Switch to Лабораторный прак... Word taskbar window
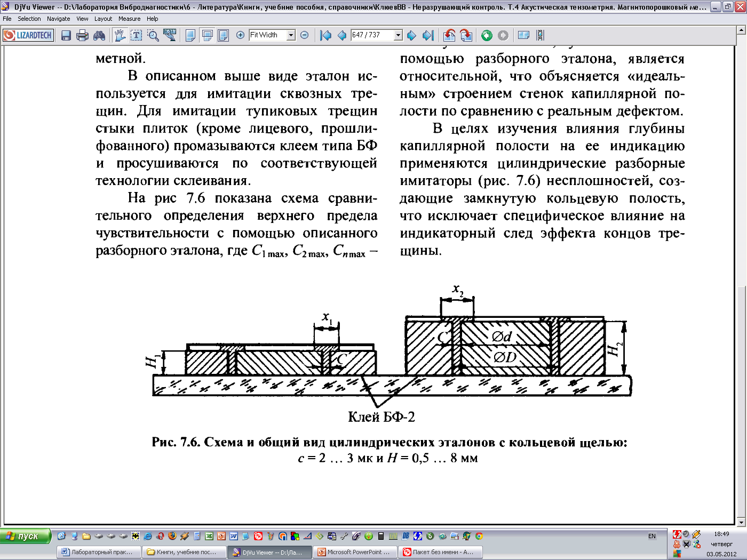The width and height of the screenshot is (747, 560). [x=99, y=552]
